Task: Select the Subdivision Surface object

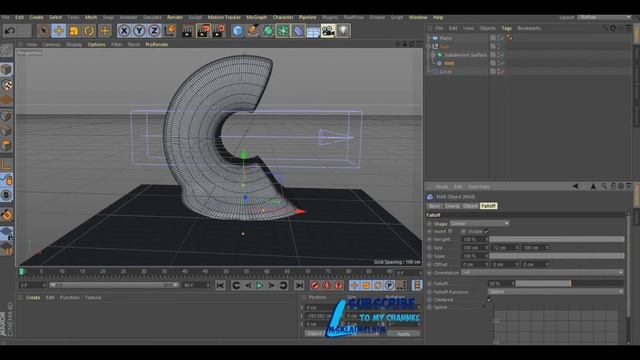Action: tap(465, 55)
